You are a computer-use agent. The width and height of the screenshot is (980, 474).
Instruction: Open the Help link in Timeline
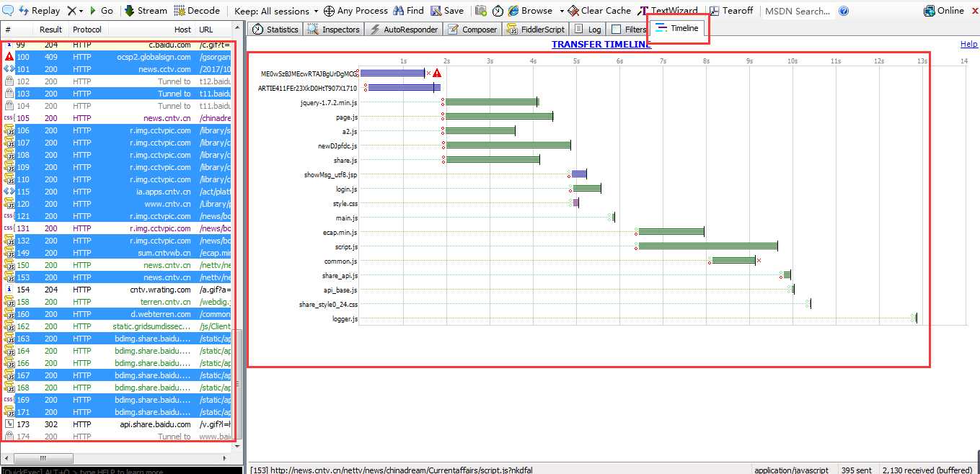(x=968, y=44)
